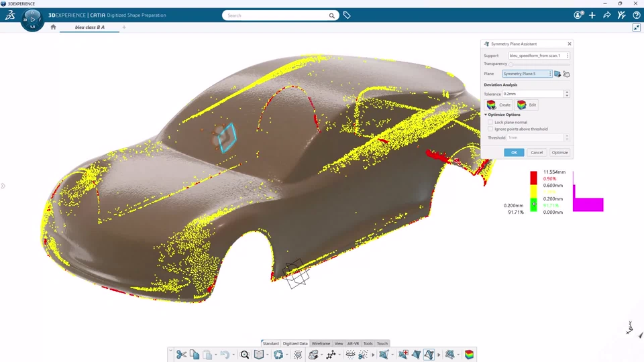Open the Support field options menu

pyautogui.click(x=568, y=56)
